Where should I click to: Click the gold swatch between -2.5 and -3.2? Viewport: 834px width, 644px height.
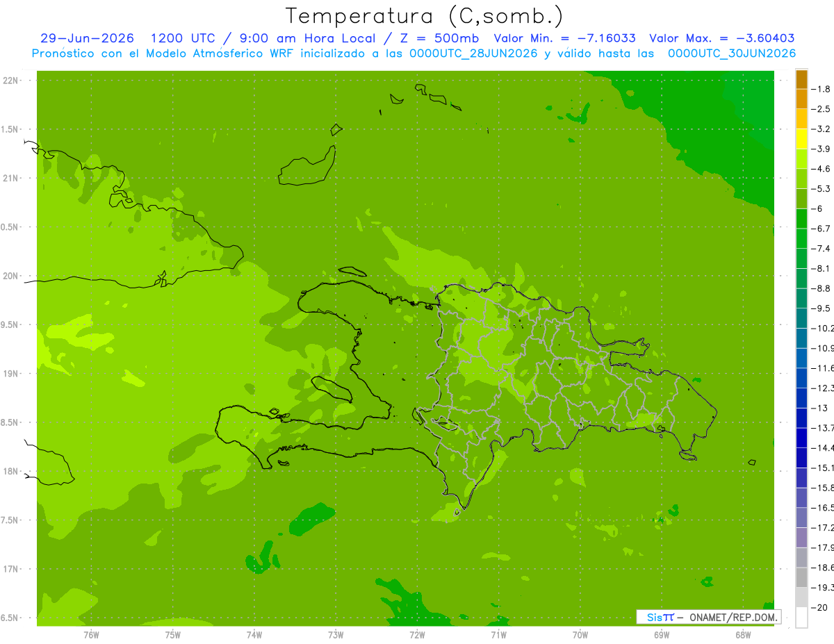(x=801, y=119)
